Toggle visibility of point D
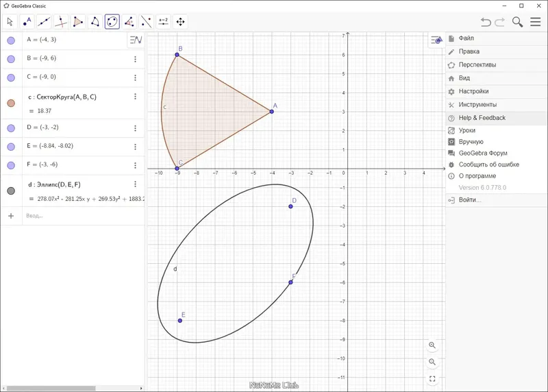The width and height of the screenshot is (548, 392). tap(11, 128)
